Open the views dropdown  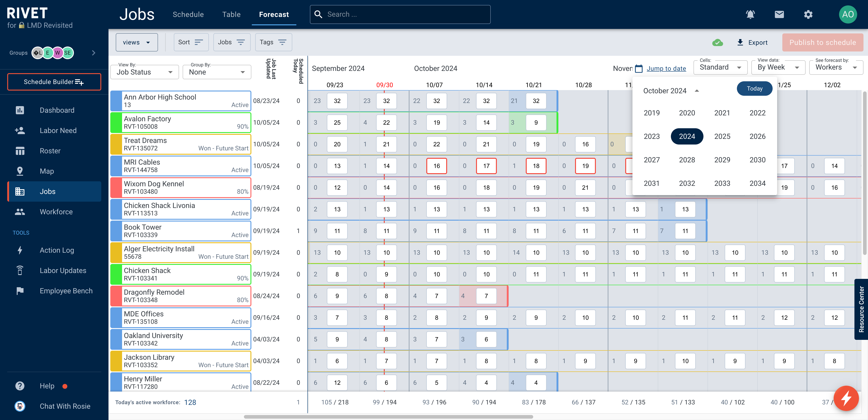click(x=137, y=42)
